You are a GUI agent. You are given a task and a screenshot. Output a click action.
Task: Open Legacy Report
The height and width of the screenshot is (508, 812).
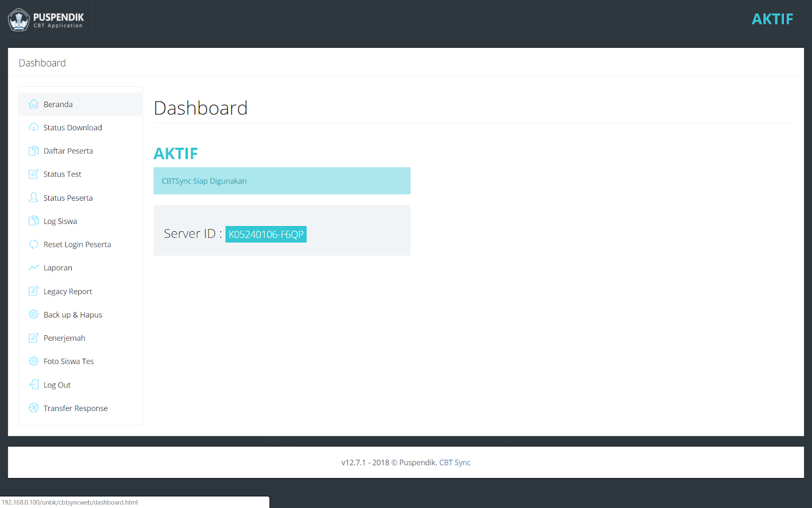coord(81,291)
